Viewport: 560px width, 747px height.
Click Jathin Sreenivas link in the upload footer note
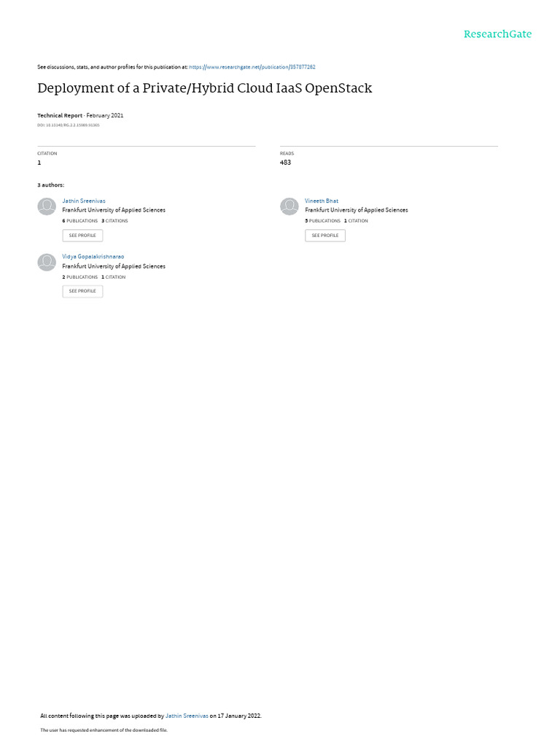(187, 716)
